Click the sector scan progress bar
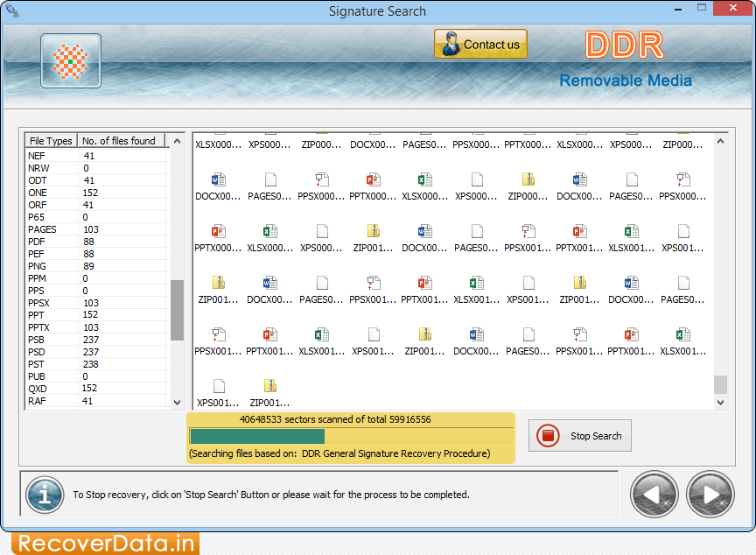Viewport: 756px width, 555px height. tap(350, 434)
